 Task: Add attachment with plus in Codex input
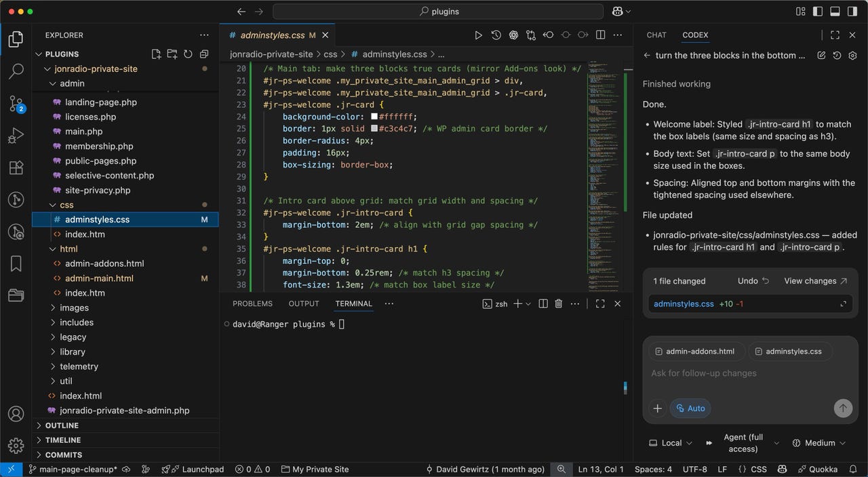657,408
